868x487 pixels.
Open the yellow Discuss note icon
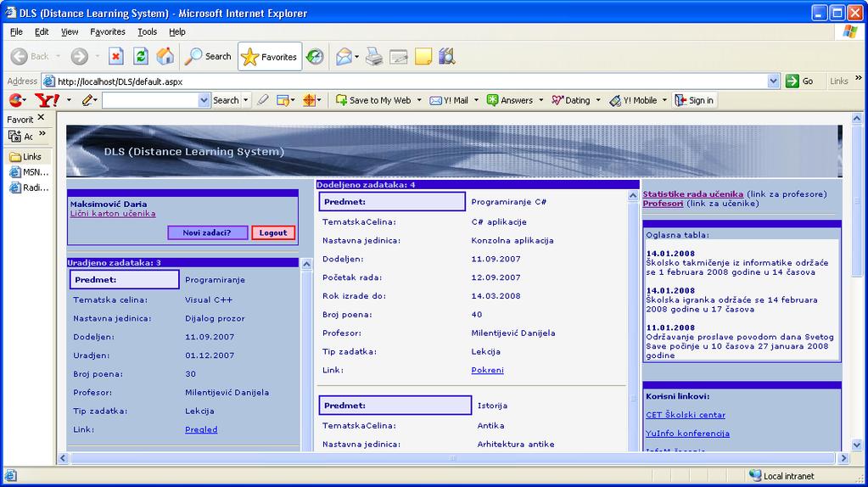423,57
